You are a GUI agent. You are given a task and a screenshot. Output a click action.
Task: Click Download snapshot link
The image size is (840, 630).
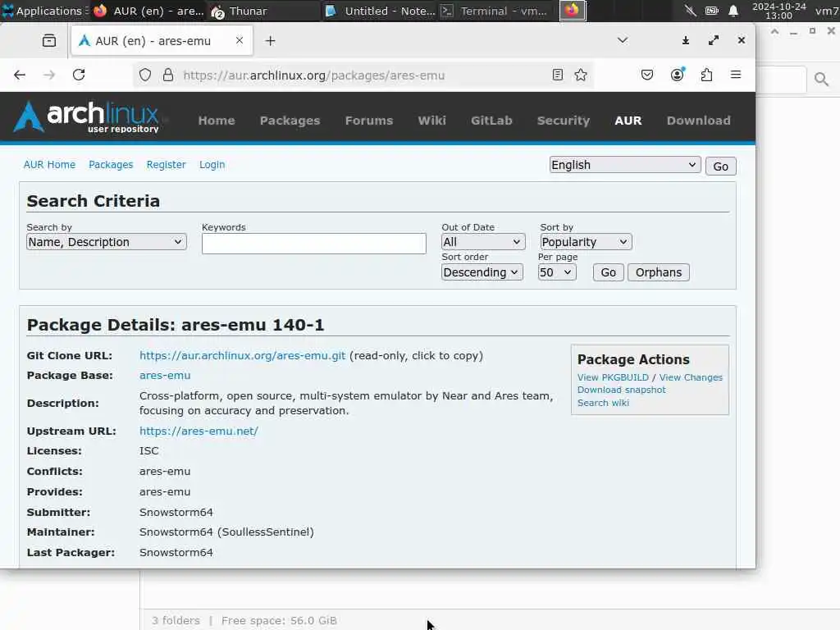(x=622, y=390)
